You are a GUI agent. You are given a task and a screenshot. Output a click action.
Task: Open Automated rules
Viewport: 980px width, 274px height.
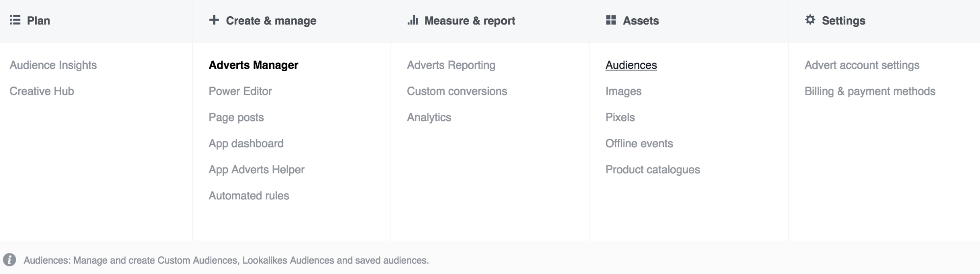[249, 195]
